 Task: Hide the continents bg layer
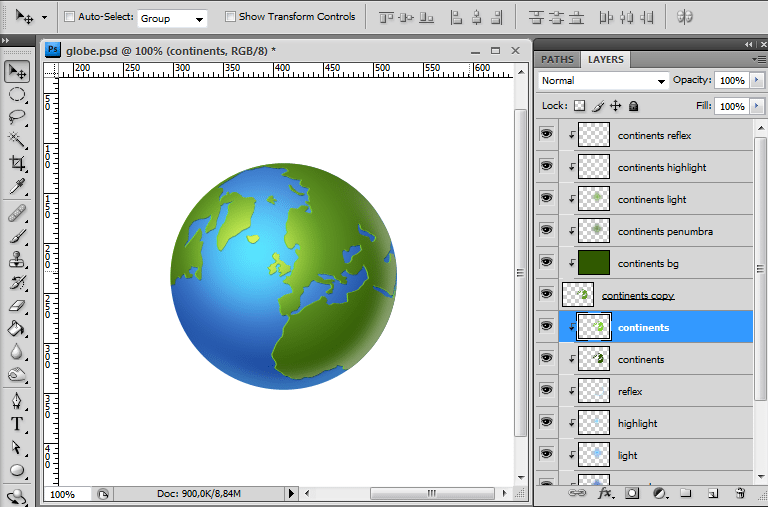[546, 262]
